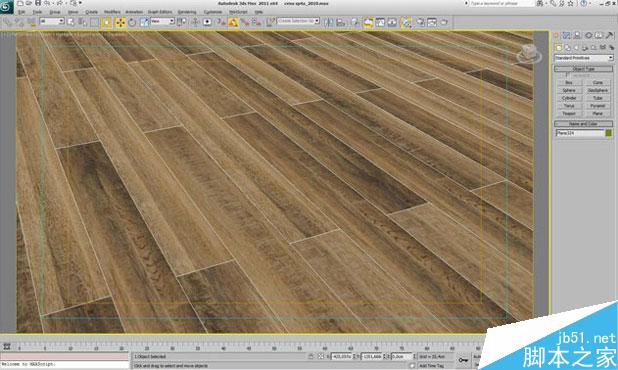Open the Rendered Frame Window icon

pyautogui.click(x=432, y=22)
